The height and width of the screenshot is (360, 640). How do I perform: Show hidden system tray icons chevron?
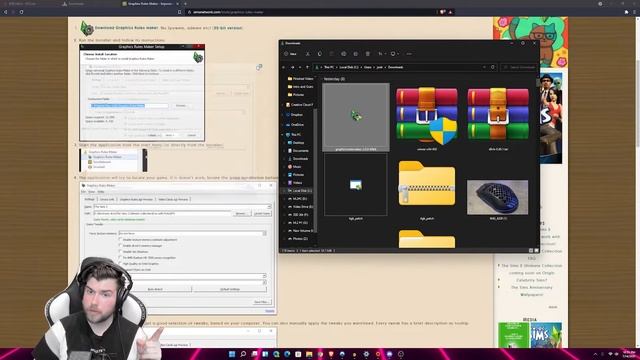(595, 354)
